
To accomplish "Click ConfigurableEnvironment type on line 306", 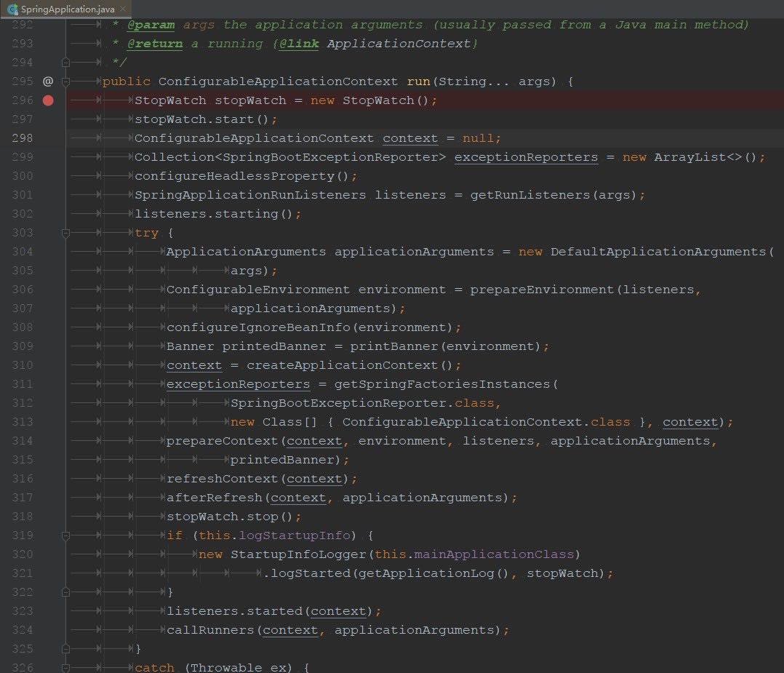I will coord(258,290).
